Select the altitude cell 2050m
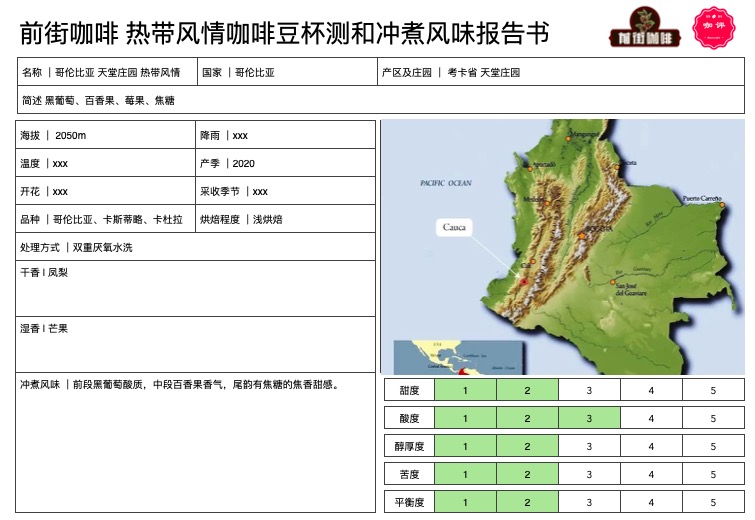Image resolution: width=755 pixels, height=520 pixels. pos(105,135)
